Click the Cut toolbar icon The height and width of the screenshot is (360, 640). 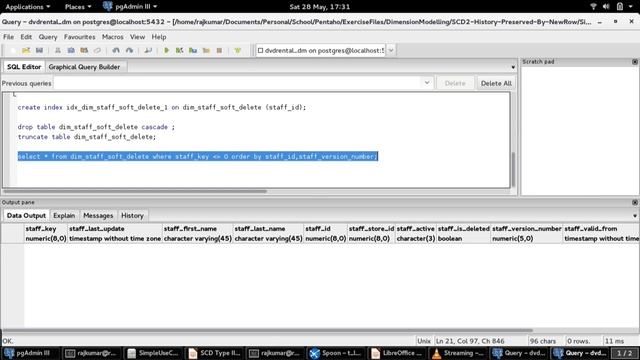58,51
